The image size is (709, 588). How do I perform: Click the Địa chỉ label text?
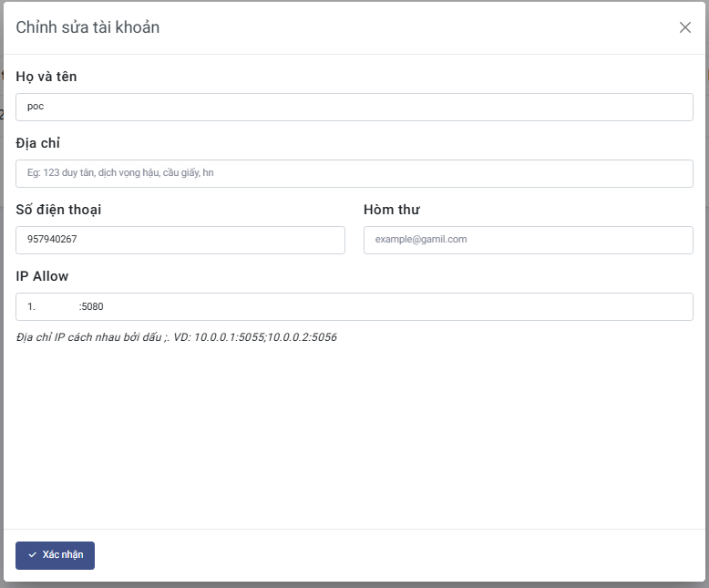click(x=38, y=143)
